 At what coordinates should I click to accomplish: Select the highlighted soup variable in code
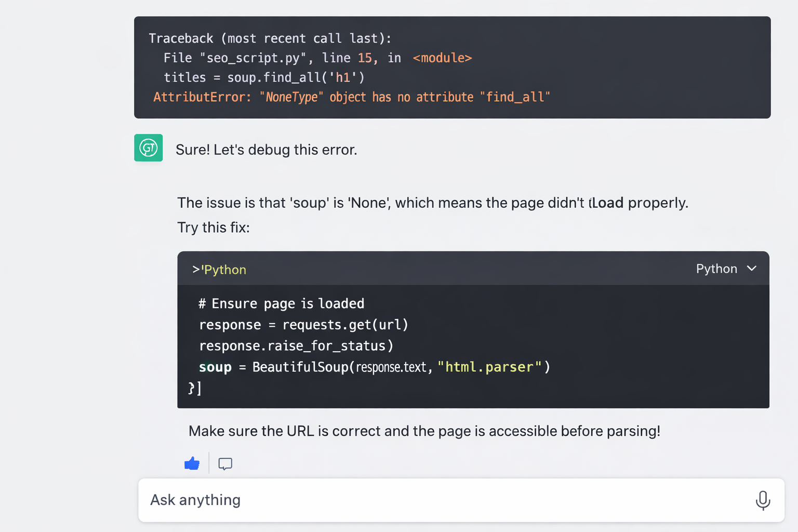(x=215, y=367)
